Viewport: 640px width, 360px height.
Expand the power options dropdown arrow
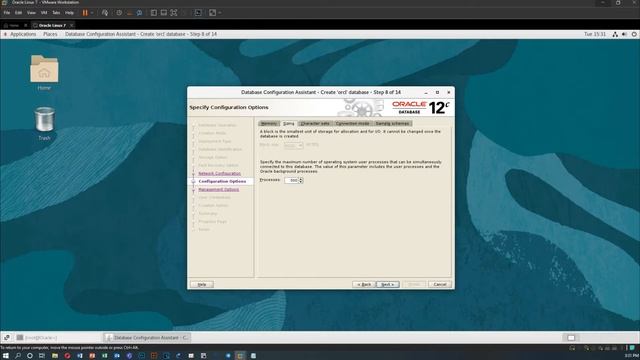[x=92, y=13]
